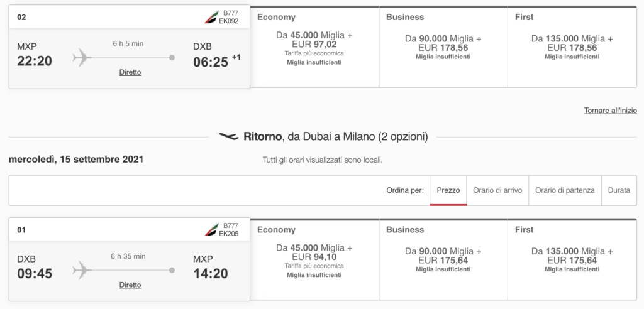
Task: Select First fare for flight EK205
Action: [572, 259]
